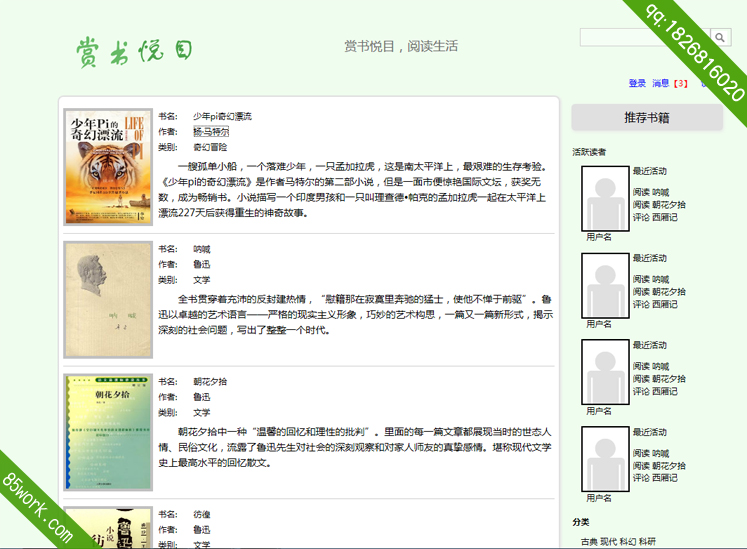Click the category 奇幻冒险
Viewport: 747px width, 549px height.
pyautogui.click(x=210, y=147)
